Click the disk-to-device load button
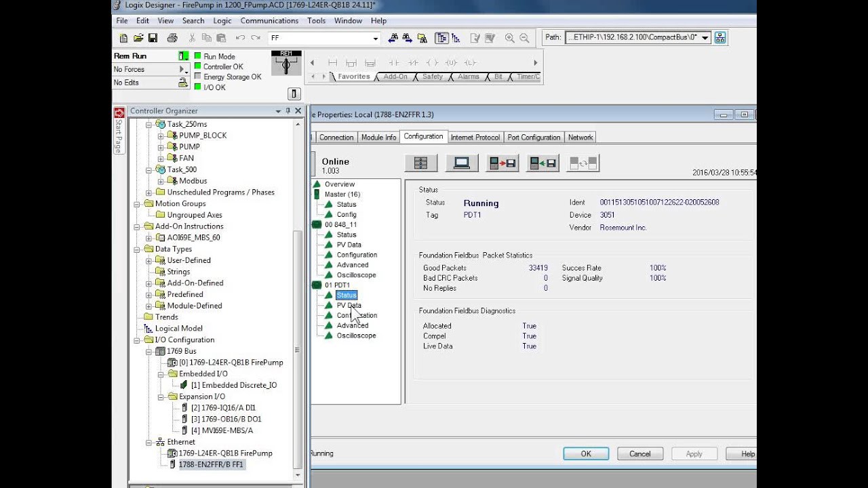 pos(543,163)
